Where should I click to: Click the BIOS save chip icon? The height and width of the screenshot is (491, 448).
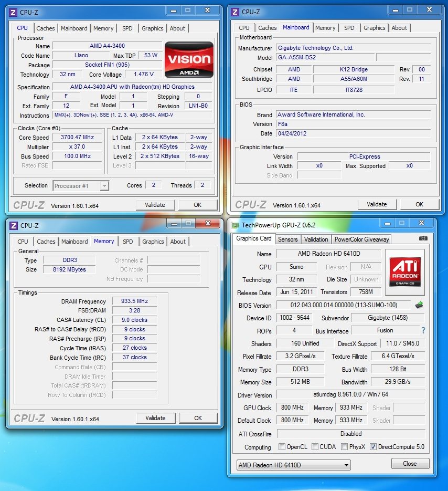click(x=419, y=305)
